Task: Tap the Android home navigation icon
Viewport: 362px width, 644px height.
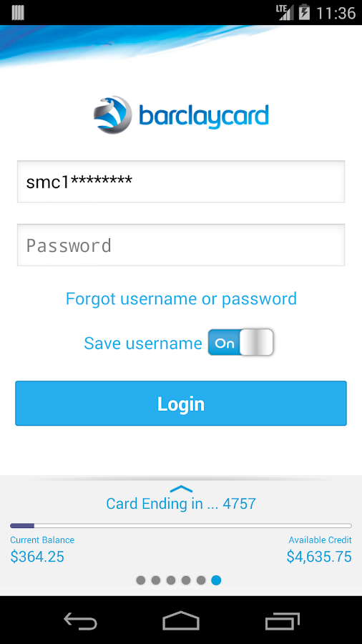Action: 181,620
